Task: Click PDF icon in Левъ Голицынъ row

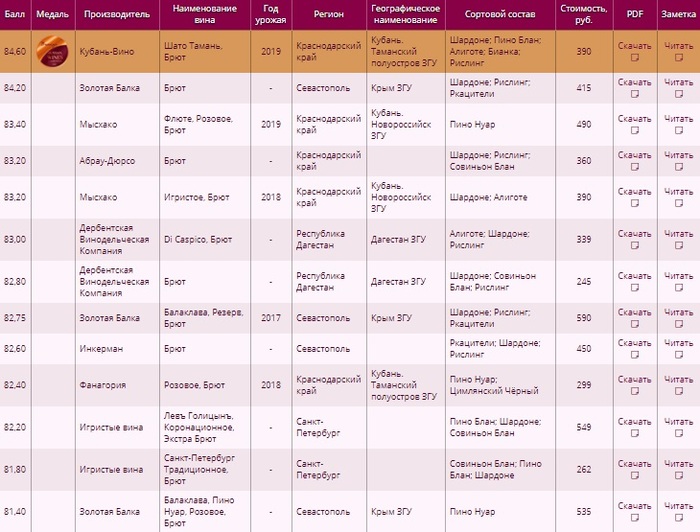Action: [x=634, y=433]
